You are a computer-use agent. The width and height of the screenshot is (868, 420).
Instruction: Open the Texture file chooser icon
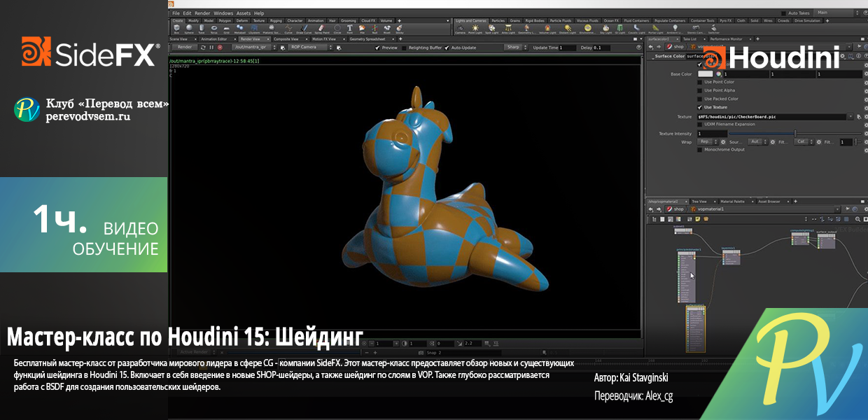click(859, 117)
